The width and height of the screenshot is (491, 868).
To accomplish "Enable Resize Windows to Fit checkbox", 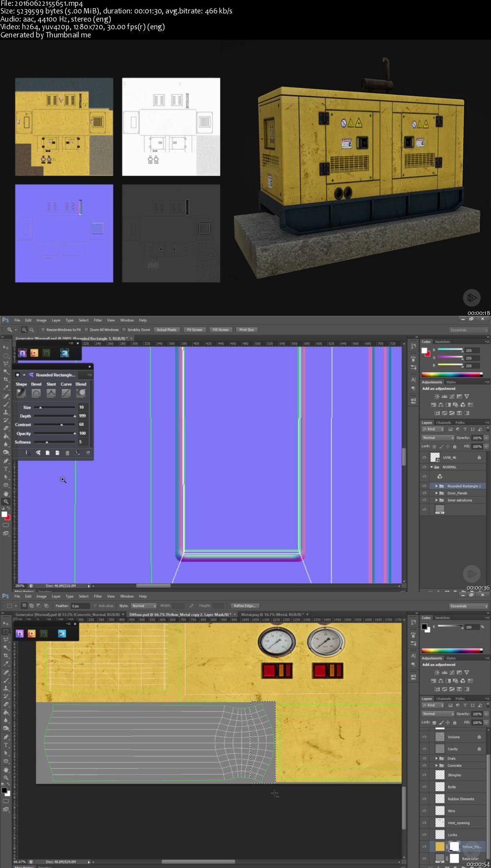I will 43,330.
